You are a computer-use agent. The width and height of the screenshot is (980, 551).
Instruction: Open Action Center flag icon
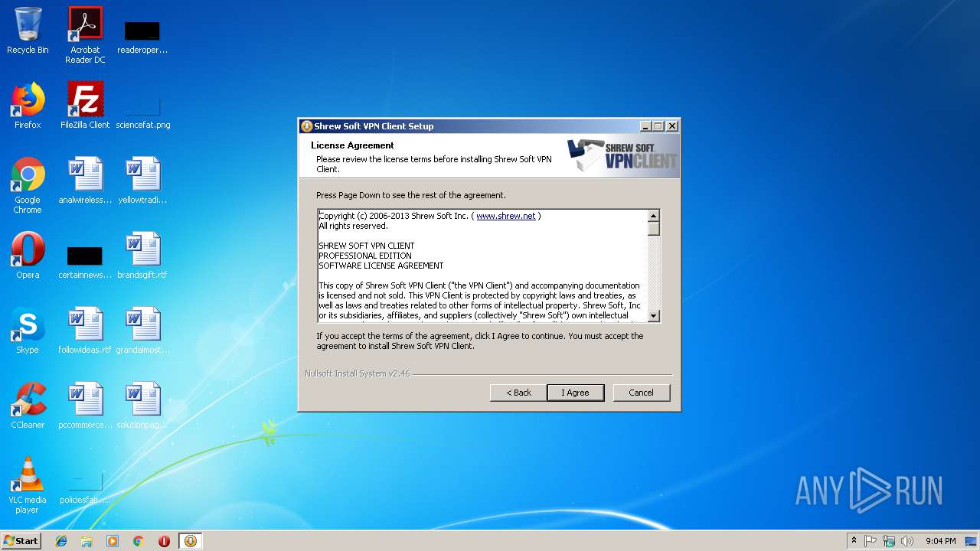(871, 541)
